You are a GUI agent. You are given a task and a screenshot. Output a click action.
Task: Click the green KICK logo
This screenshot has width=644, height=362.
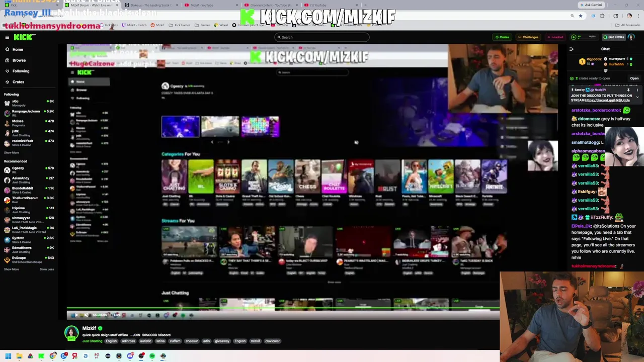click(x=25, y=37)
